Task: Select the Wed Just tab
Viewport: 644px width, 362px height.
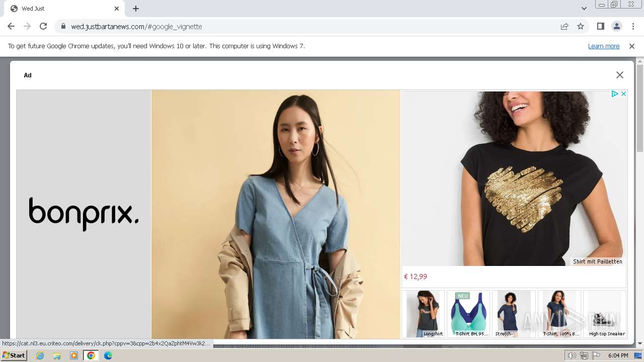Action: (x=64, y=9)
